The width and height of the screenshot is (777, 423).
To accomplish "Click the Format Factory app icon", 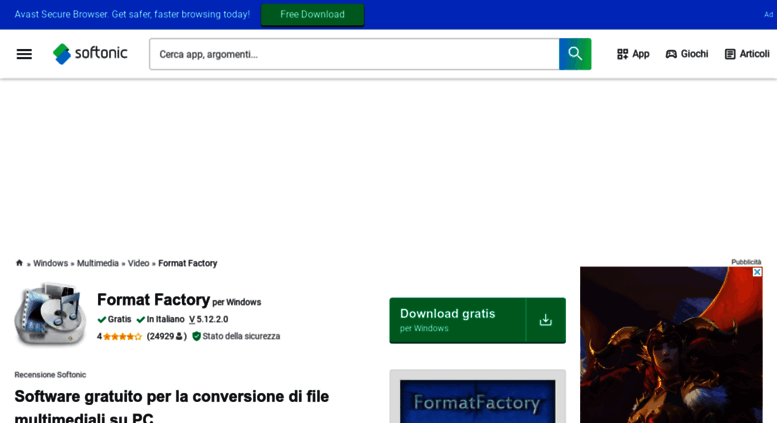I will click(50, 314).
